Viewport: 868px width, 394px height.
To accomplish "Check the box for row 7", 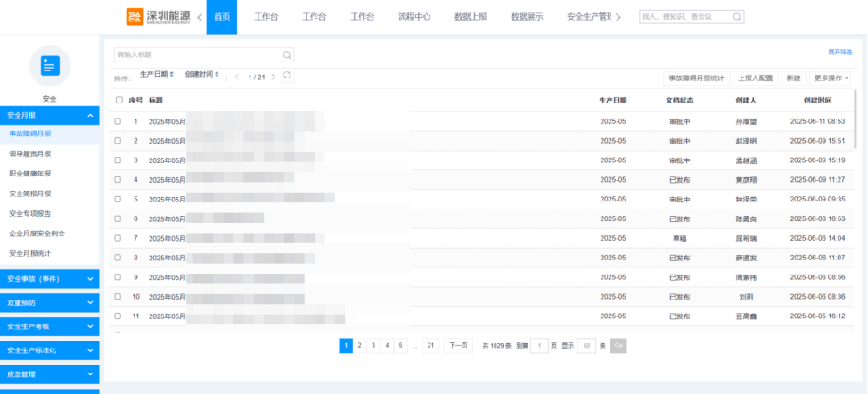I will [119, 238].
